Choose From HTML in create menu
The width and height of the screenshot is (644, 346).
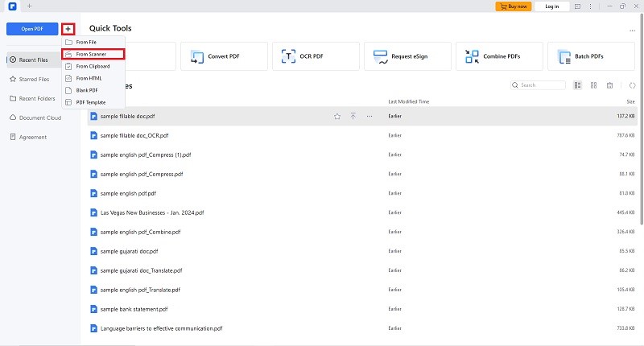click(93, 78)
